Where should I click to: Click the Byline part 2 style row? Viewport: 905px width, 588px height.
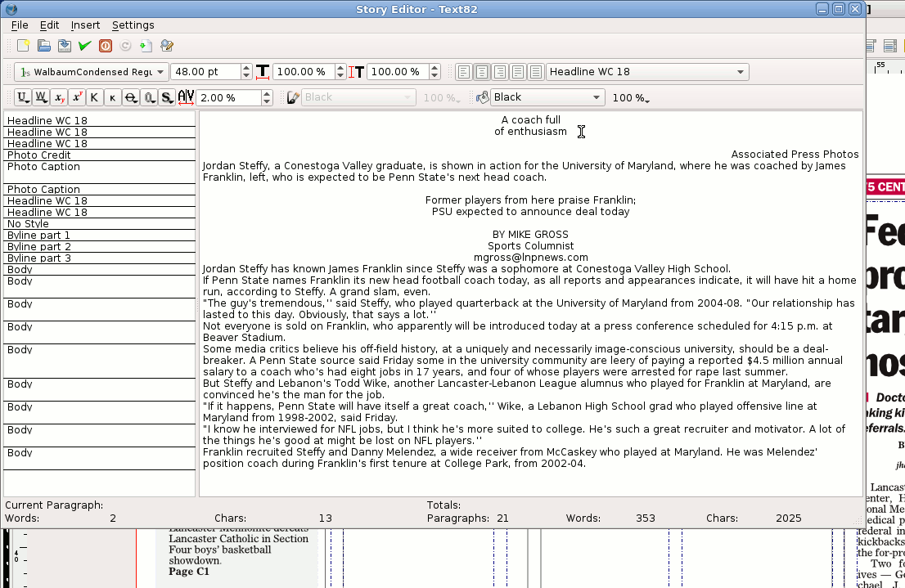[98, 246]
